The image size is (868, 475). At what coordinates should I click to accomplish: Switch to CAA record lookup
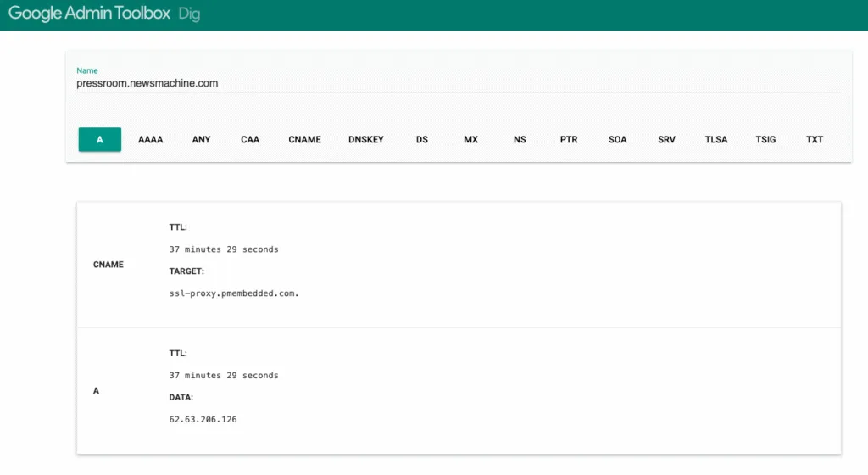tap(250, 140)
